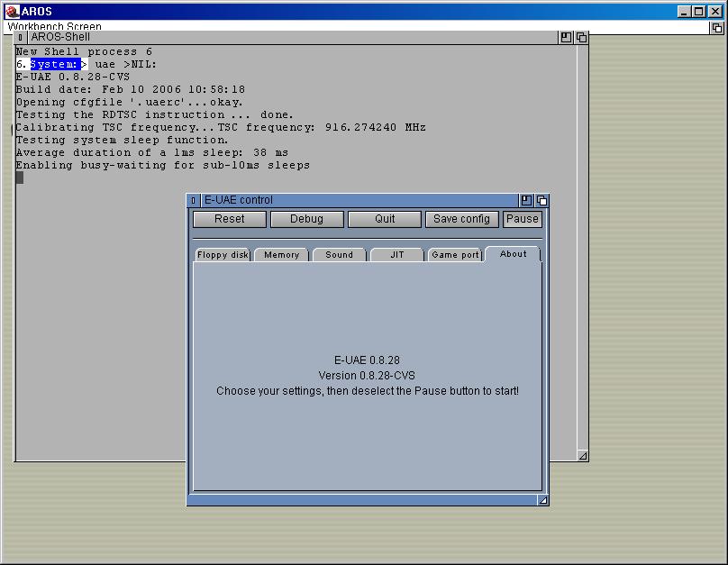Click the 'Version 0.8.28-CVS' About text

[367, 376]
